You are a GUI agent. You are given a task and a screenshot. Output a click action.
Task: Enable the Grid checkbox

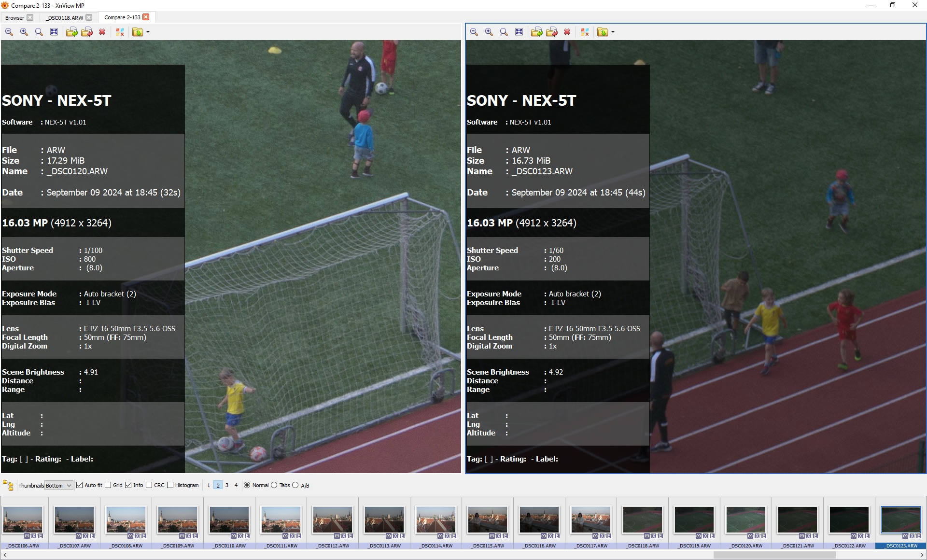(108, 485)
